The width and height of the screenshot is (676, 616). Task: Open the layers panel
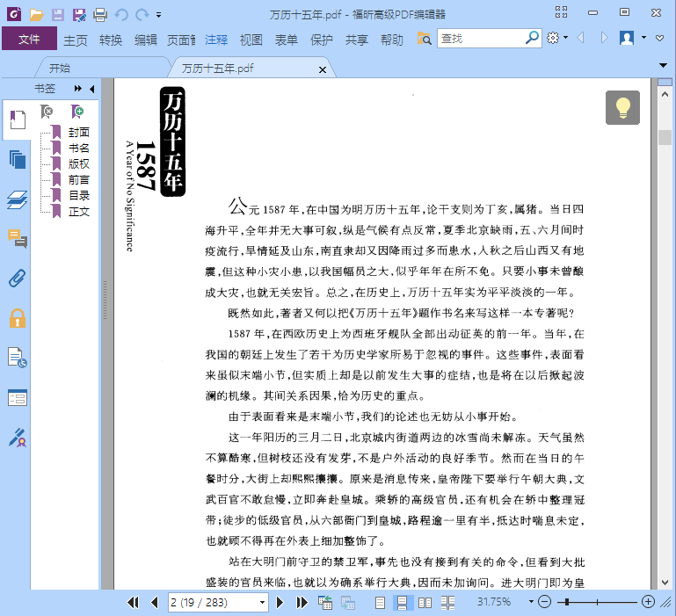(18, 199)
